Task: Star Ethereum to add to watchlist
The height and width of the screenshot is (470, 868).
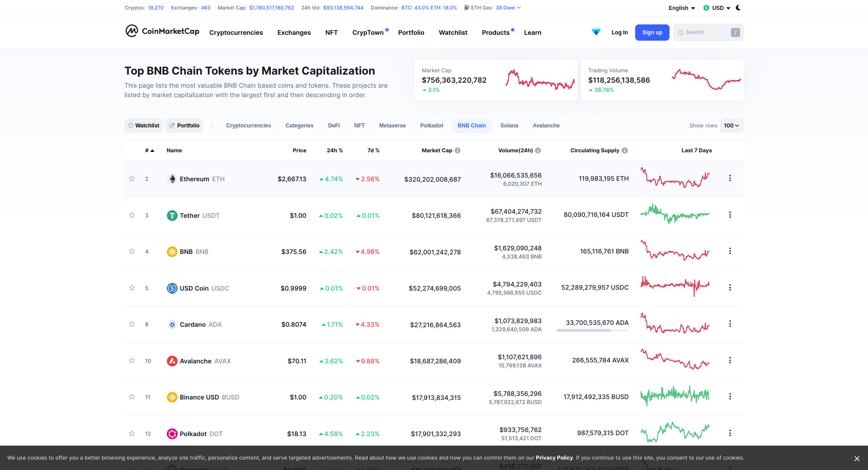Action: coord(132,179)
